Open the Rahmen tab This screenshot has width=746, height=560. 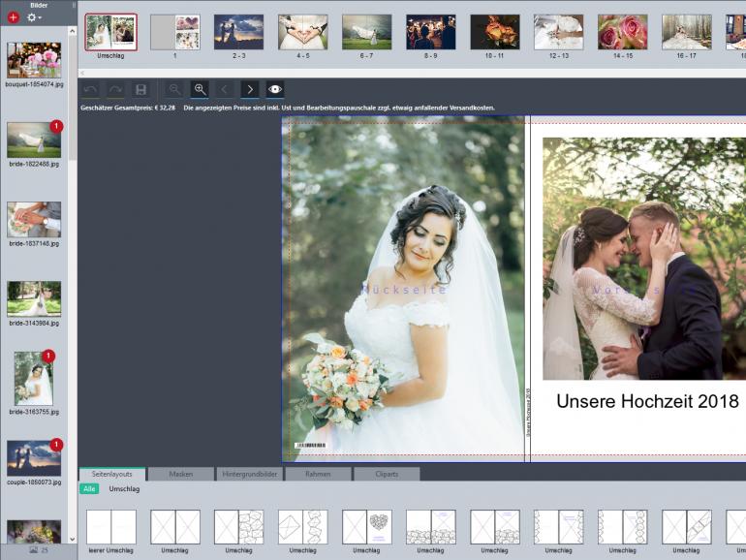pyautogui.click(x=319, y=475)
